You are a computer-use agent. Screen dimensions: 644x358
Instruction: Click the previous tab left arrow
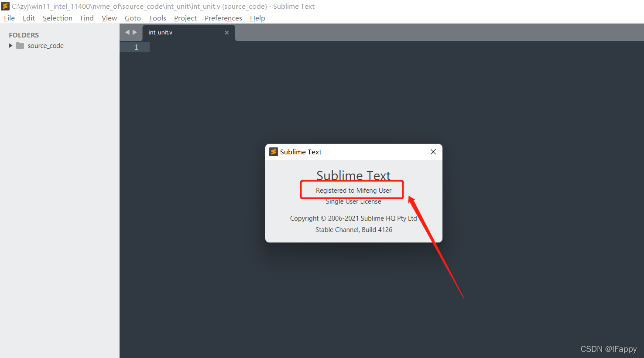[127, 32]
